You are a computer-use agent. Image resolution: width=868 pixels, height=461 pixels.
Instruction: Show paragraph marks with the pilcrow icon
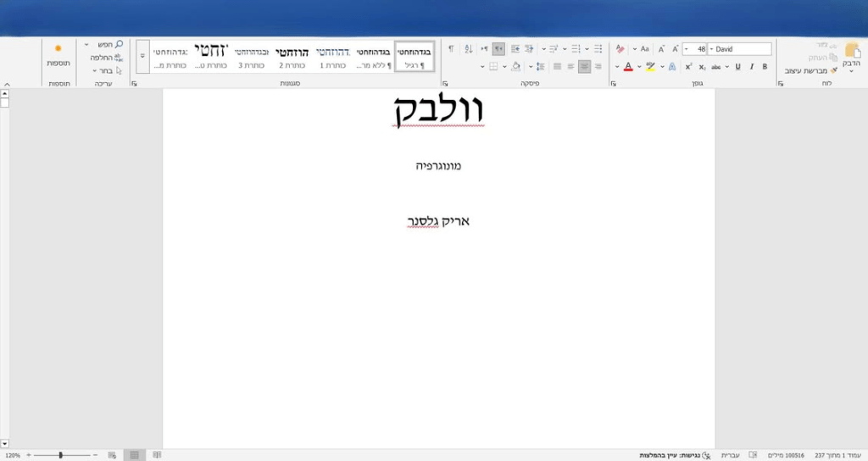450,49
